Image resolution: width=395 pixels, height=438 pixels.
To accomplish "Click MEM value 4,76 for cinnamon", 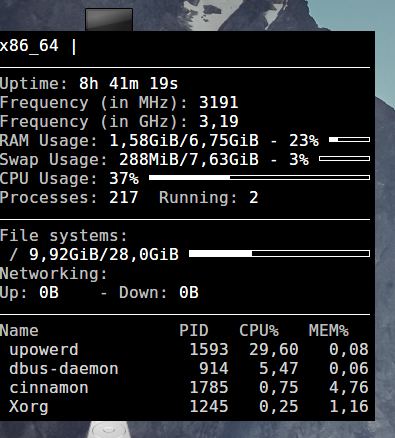I will point(349,388).
